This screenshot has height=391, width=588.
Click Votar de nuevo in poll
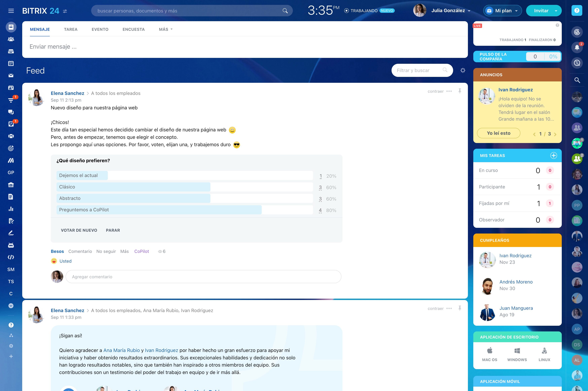pyautogui.click(x=79, y=230)
